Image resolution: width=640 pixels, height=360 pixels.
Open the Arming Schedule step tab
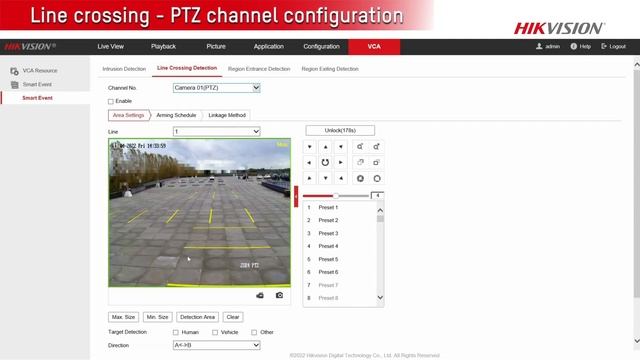coord(176,116)
